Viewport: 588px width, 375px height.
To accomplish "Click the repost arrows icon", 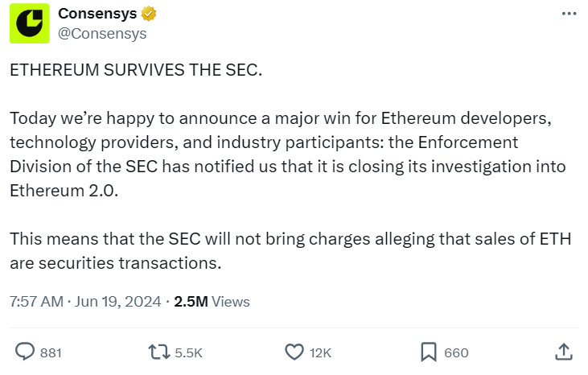I will pos(158,352).
